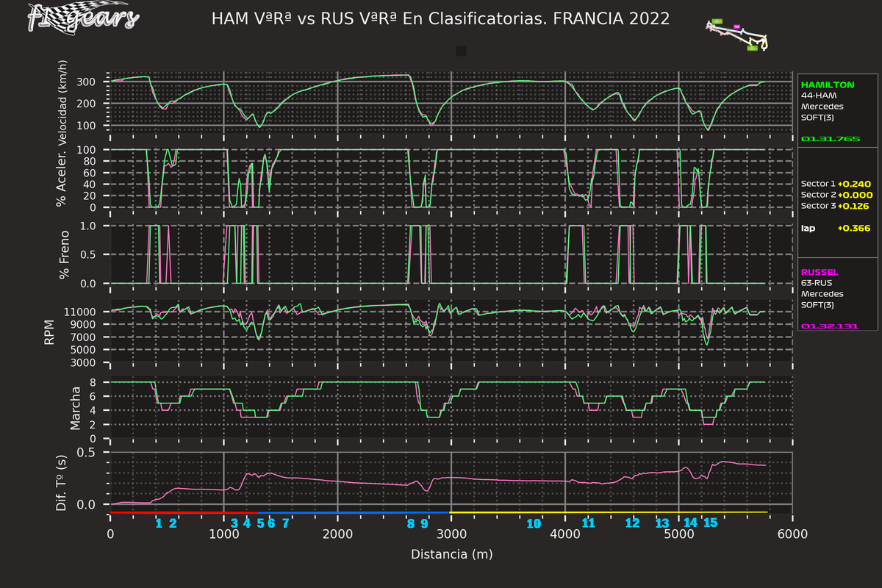Image resolution: width=882 pixels, height=588 pixels.
Task: Click the yellow sector 3 distance bar
Action: (609, 512)
